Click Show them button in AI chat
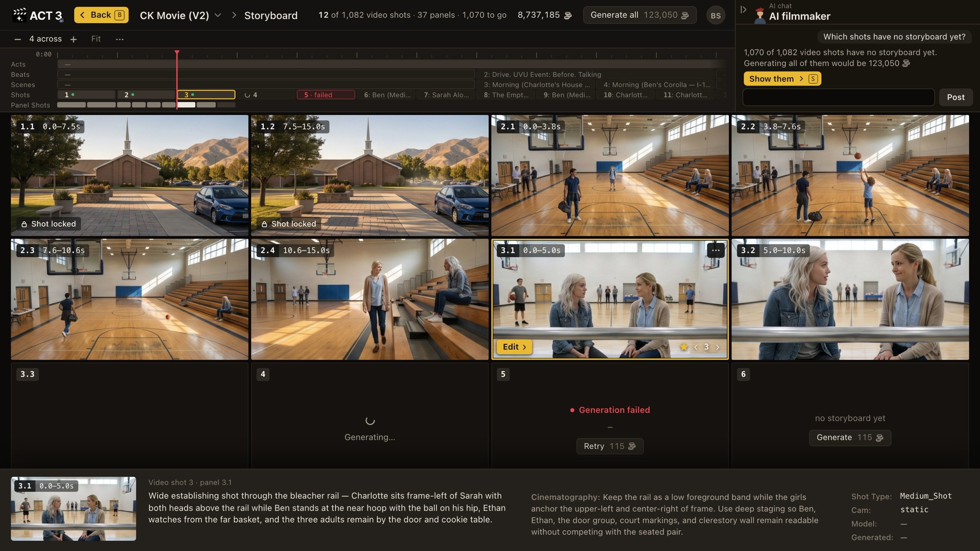The height and width of the screenshot is (551, 980). 782,79
